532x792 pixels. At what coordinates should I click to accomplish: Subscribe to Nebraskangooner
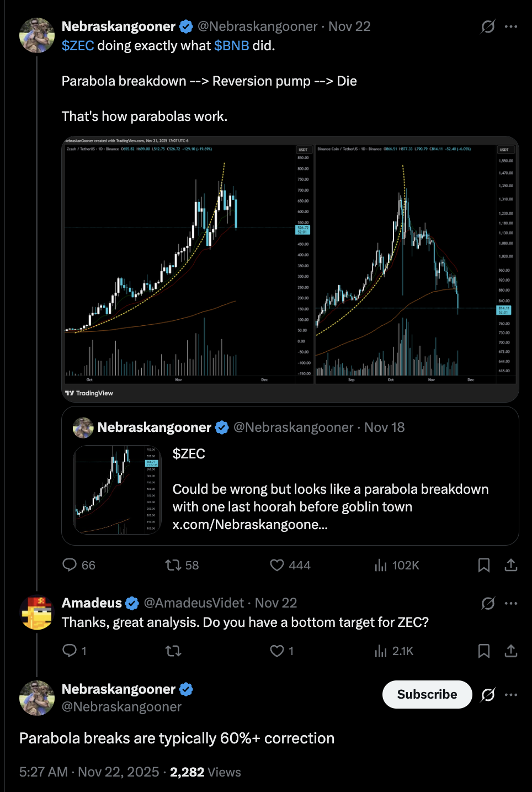427,694
